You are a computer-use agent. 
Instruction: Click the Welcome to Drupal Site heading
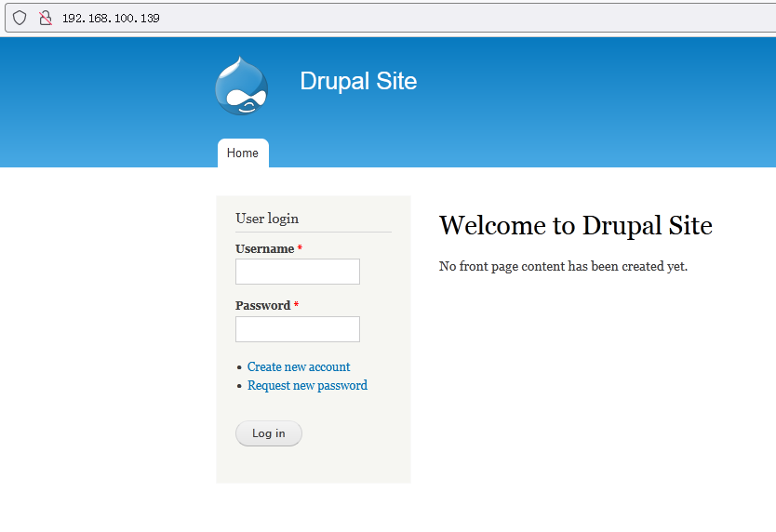[576, 226]
